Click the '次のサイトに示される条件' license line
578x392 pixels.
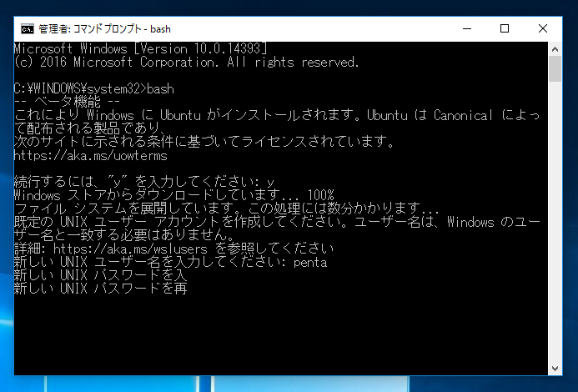204,142
